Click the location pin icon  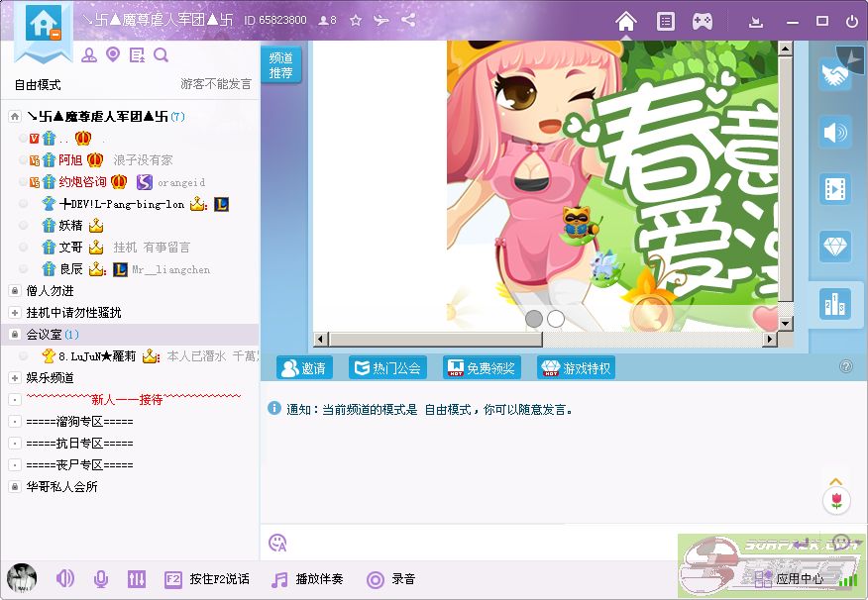click(113, 54)
